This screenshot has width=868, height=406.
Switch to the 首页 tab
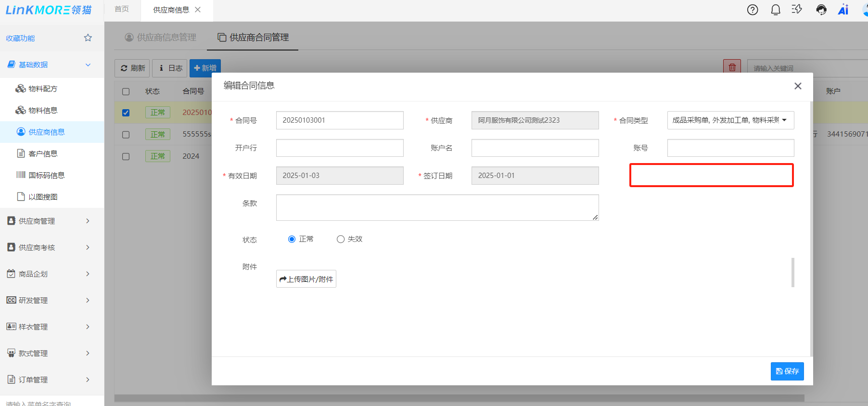[122, 9]
